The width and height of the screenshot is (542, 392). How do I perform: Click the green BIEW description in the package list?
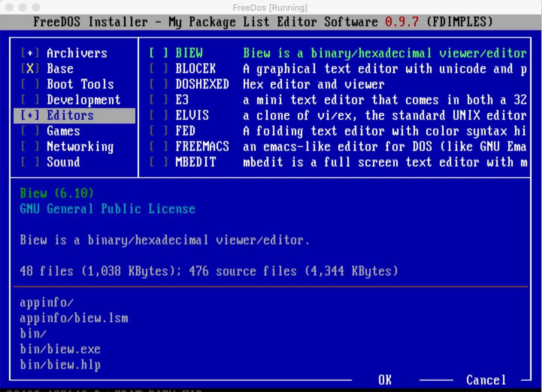coord(385,53)
